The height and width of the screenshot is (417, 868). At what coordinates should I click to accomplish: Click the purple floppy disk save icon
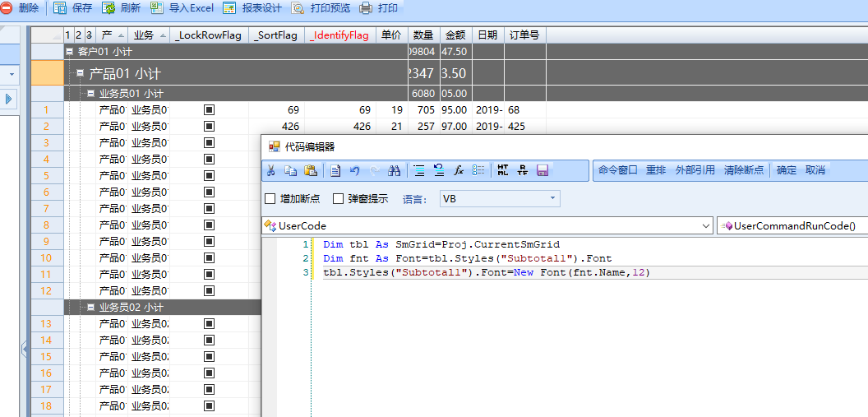[542, 170]
